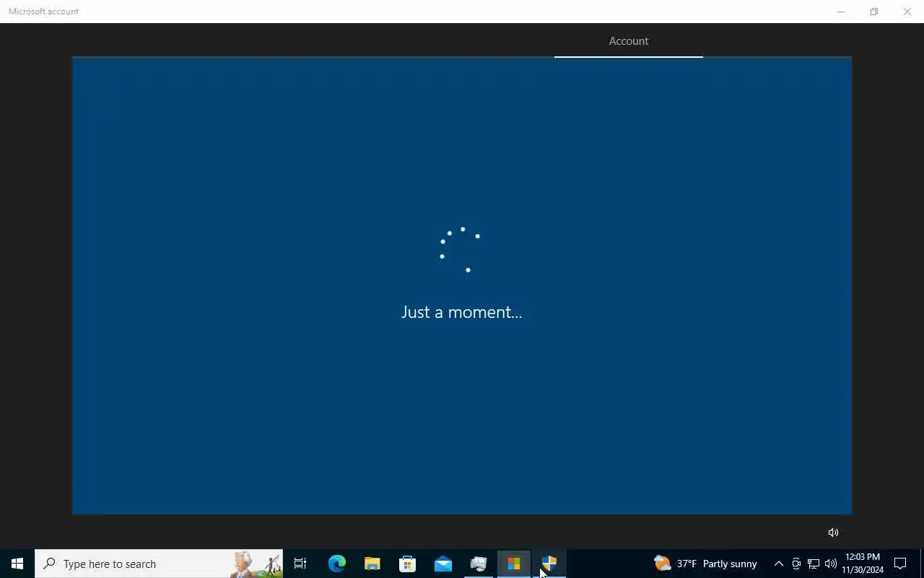This screenshot has width=924, height=578.
Task: Restore down the Microsoft account window
Action: point(874,12)
